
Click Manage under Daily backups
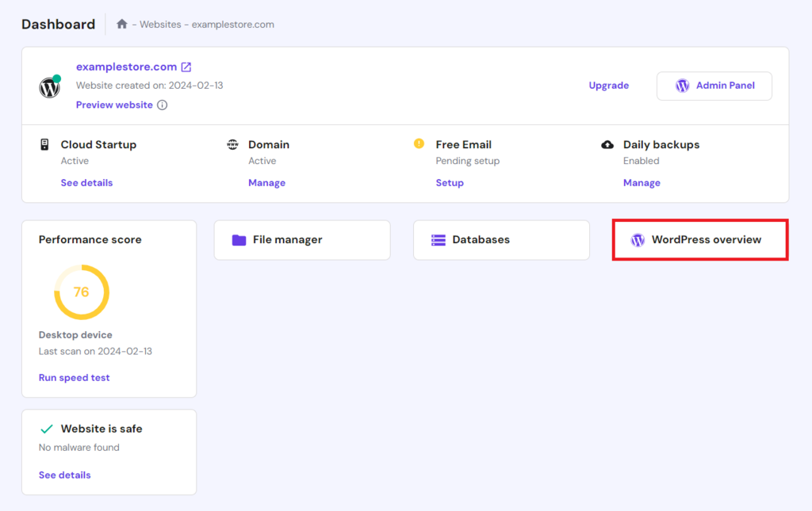coord(642,183)
